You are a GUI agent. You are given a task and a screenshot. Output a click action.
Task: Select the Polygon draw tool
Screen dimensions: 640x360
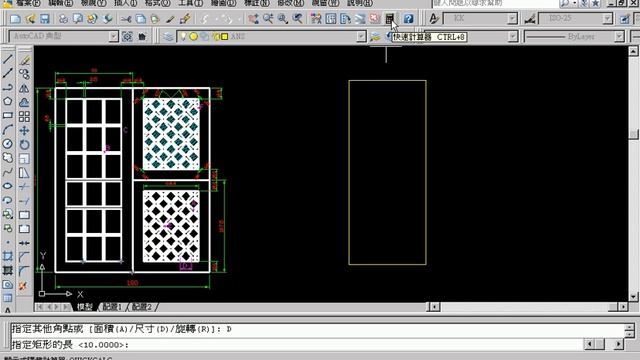[x=7, y=102]
